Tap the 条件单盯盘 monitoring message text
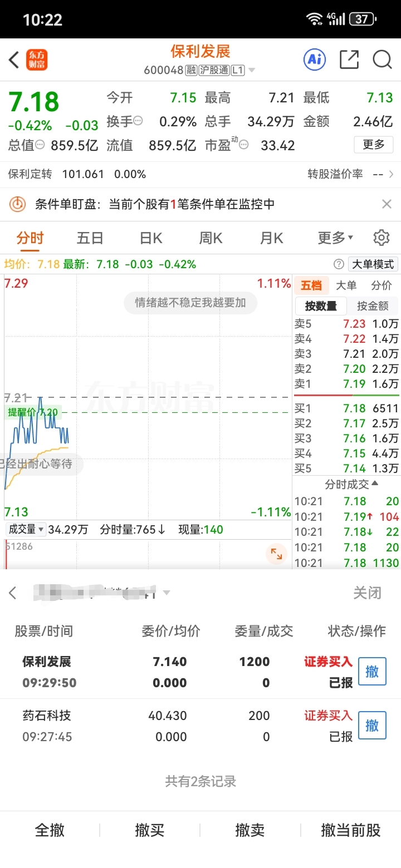This screenshot has width=401, height=868. 155,204
